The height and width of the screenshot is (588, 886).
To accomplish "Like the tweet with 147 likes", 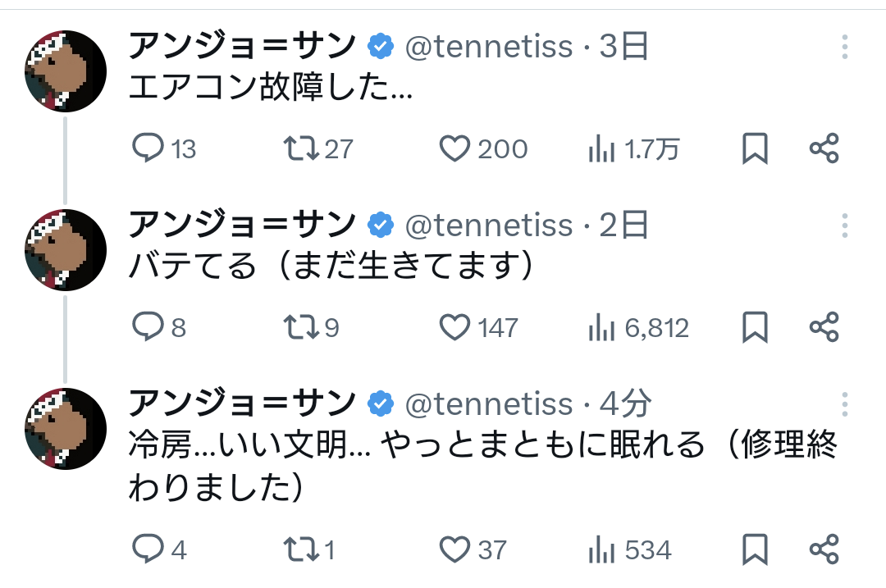I will click(x=454, y=327).
